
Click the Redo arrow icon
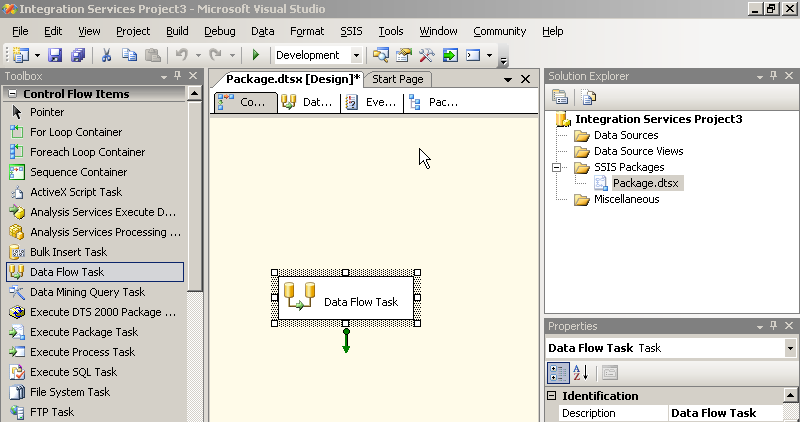pos(215,55)
